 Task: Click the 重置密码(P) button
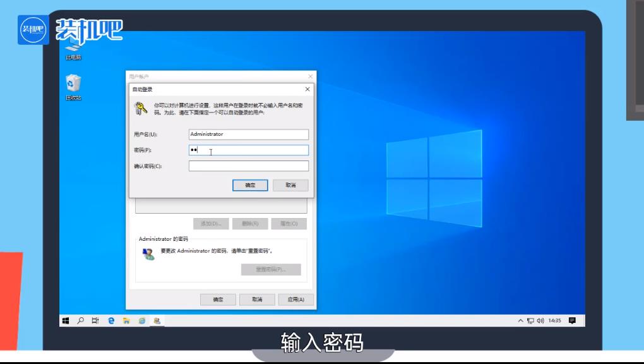coord(271,269)
